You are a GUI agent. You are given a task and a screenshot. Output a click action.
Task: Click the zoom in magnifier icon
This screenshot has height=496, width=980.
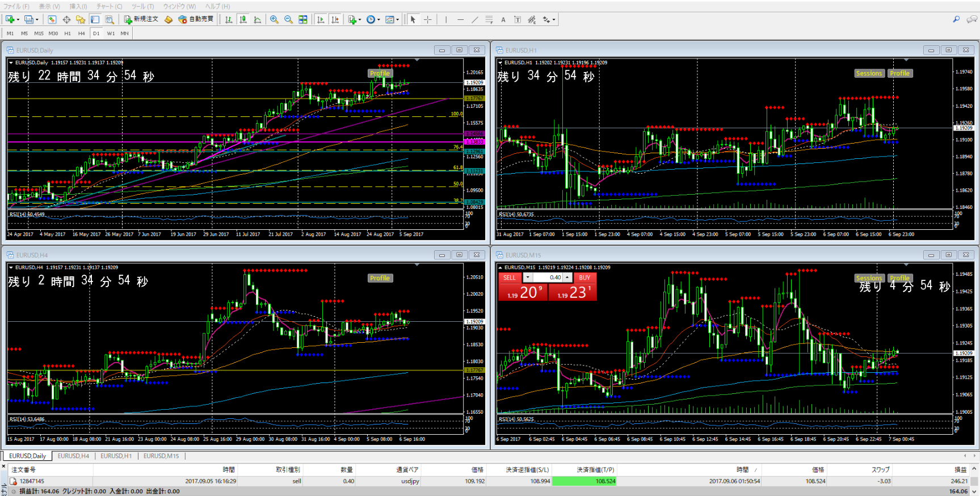[x=274, y=19]
